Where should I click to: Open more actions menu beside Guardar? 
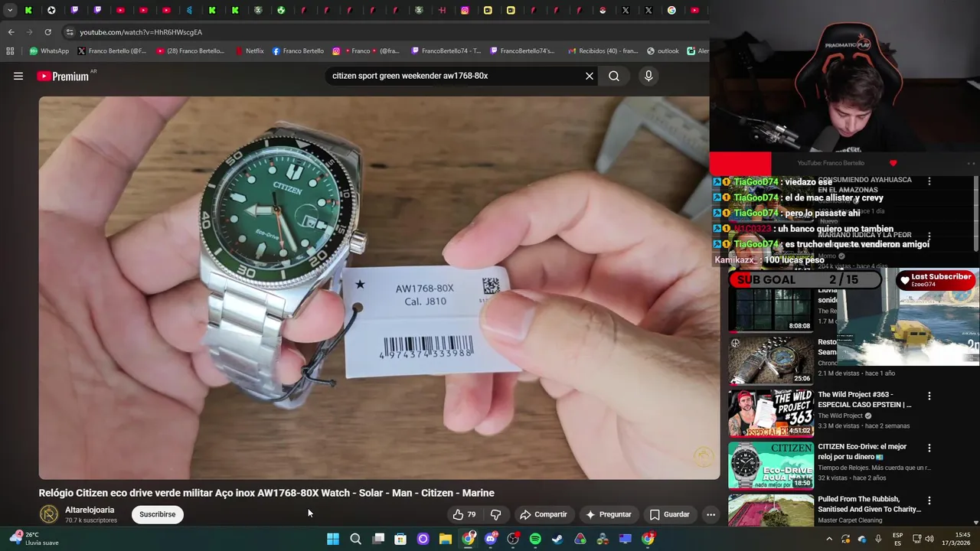click(710, 514)
